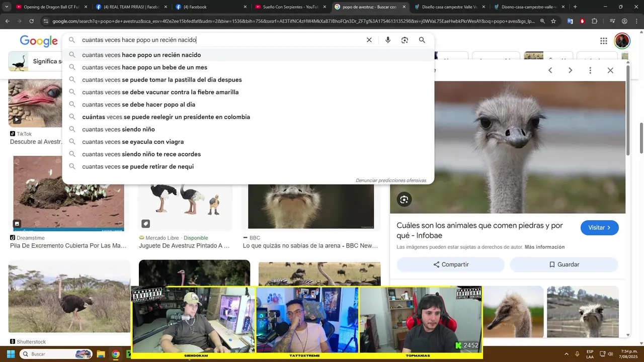Click 'Denunciar predicciones ofensivas' link
This screenshot has height=362, width=644.
pos(391,180)
